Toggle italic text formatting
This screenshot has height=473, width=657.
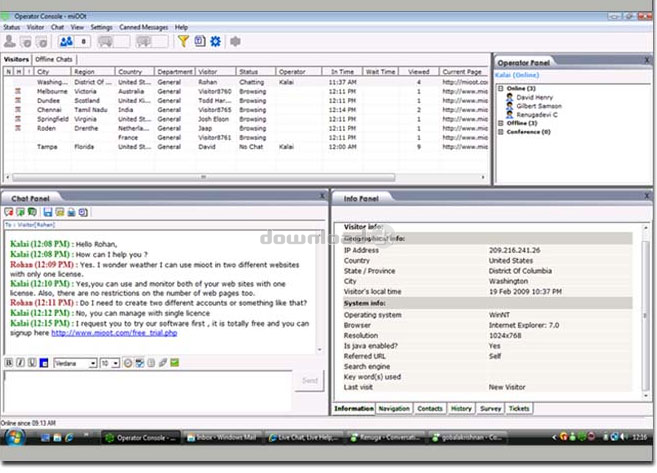click(20, 362)
